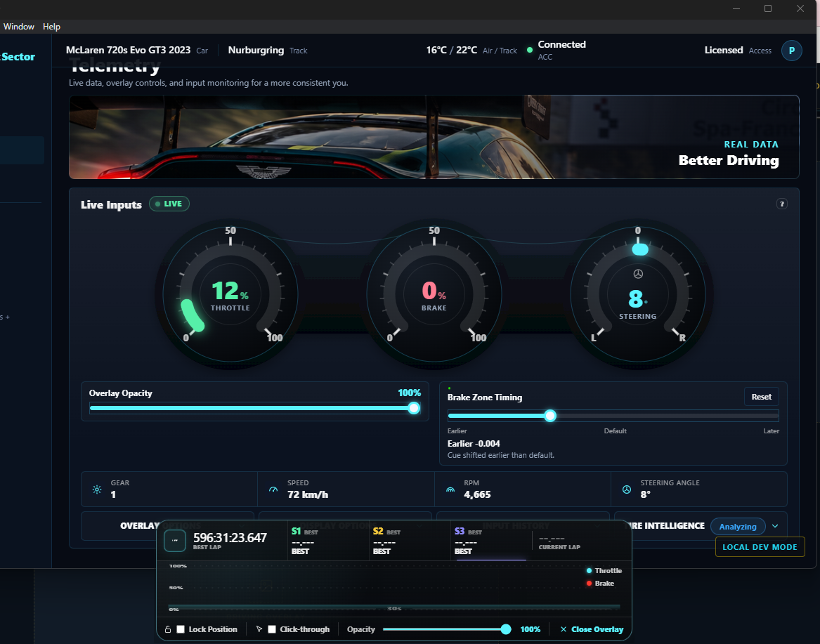The image size is (820, 644).
Task: Click the Brake legend entry in the overlay
Action: 600,584
